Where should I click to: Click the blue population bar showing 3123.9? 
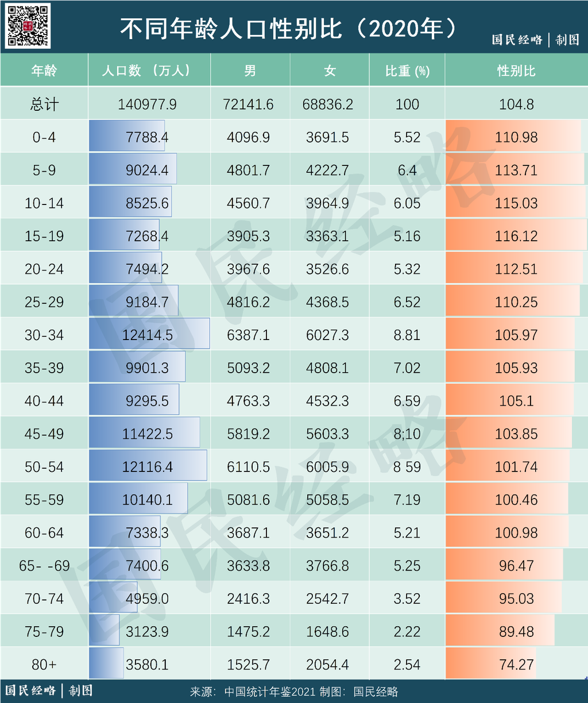[104, 630]
